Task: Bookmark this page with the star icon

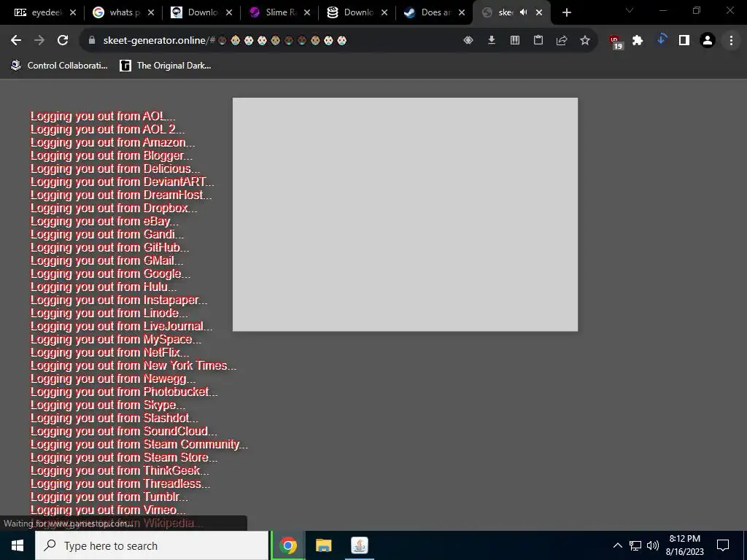Action: pos(585,41)
